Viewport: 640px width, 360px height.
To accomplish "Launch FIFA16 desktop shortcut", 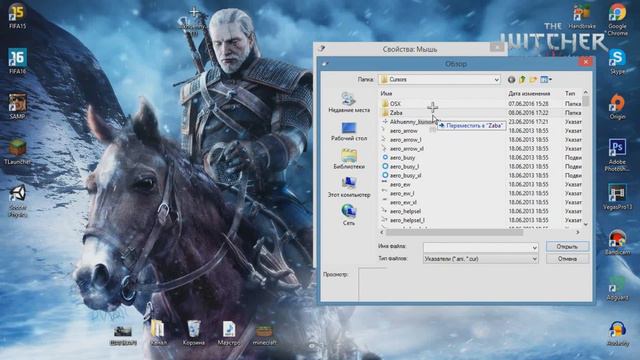I will click(17, 61).
